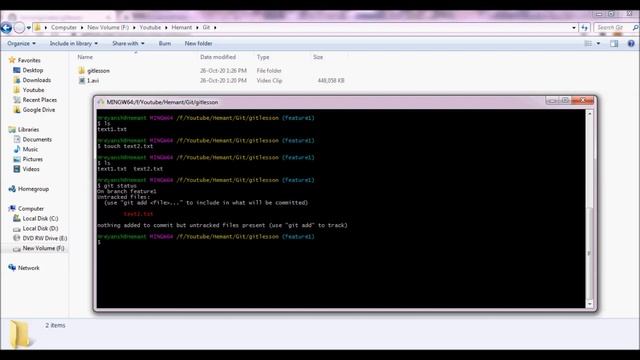
Task: Click the Video Clip type cell
Action: click(269, 81)
